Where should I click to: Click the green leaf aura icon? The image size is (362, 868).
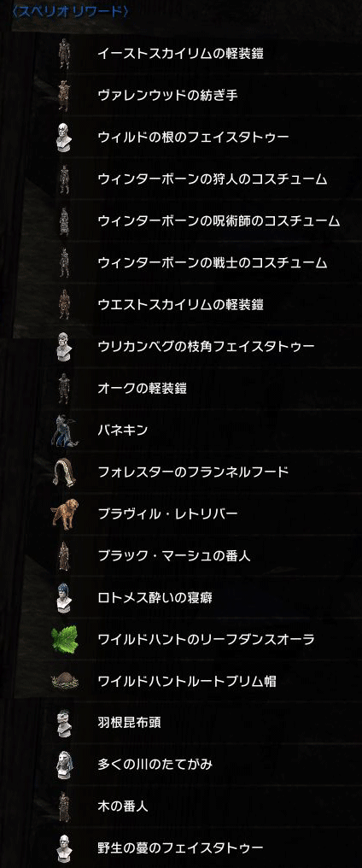(x=65, y=639)
